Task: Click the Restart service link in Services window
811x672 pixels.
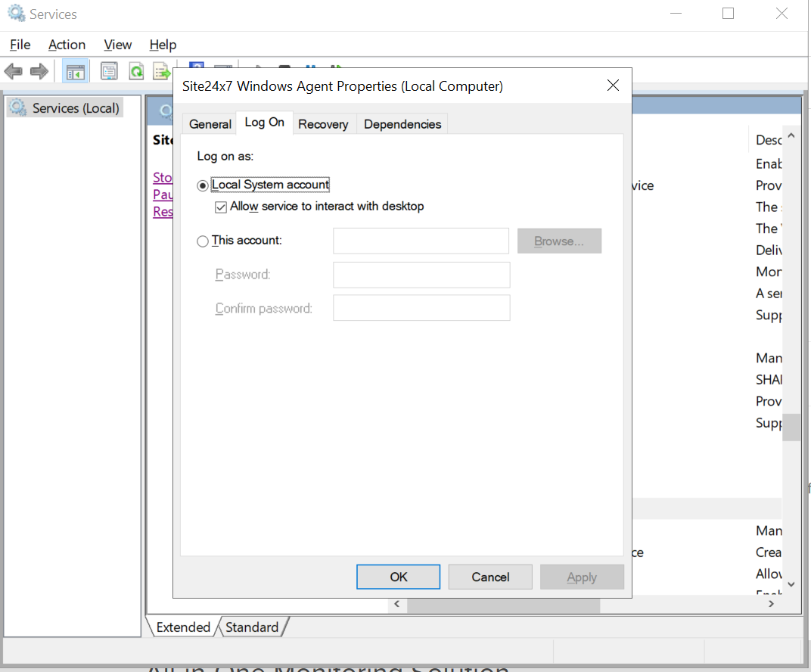Action: pos(163,212)
